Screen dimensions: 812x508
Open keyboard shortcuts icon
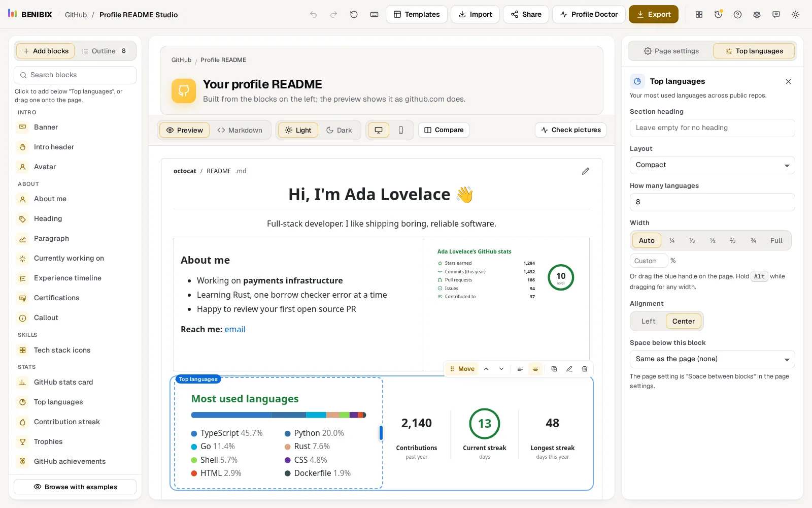374,15
